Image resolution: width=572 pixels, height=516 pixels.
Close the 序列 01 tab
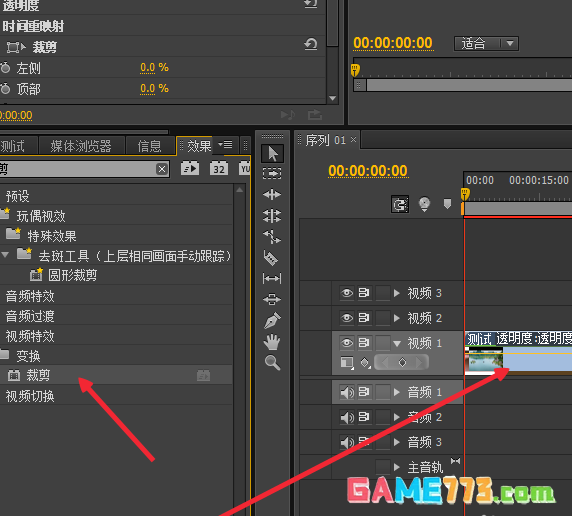click(x=353, y=139)
